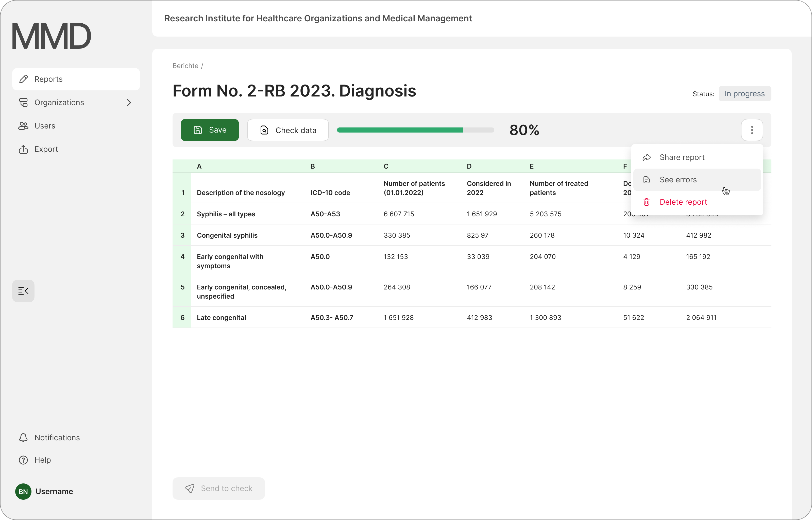Click the red Delete report trash icon
The image size is (812, 520).
point(646,202)
